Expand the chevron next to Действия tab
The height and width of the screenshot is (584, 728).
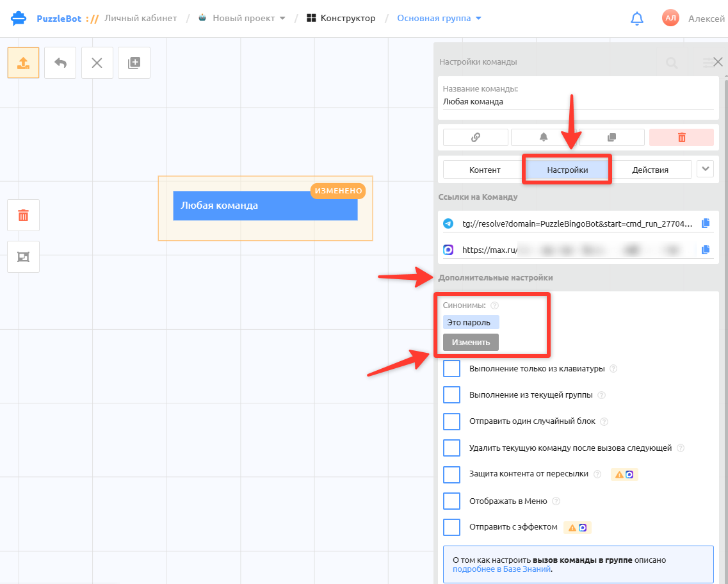tap(705, 170)
